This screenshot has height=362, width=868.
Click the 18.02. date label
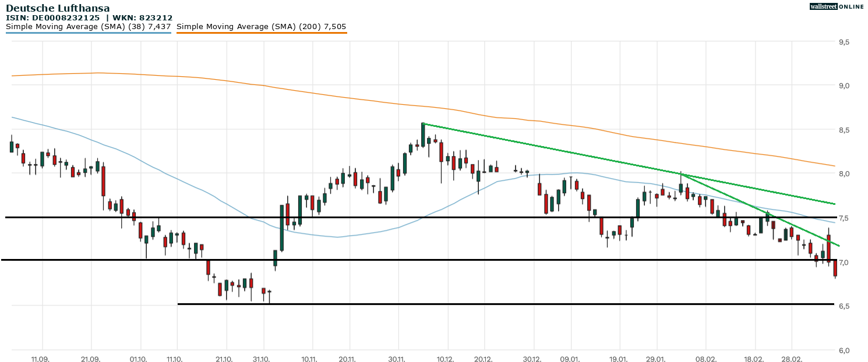[x=755, y=359]
